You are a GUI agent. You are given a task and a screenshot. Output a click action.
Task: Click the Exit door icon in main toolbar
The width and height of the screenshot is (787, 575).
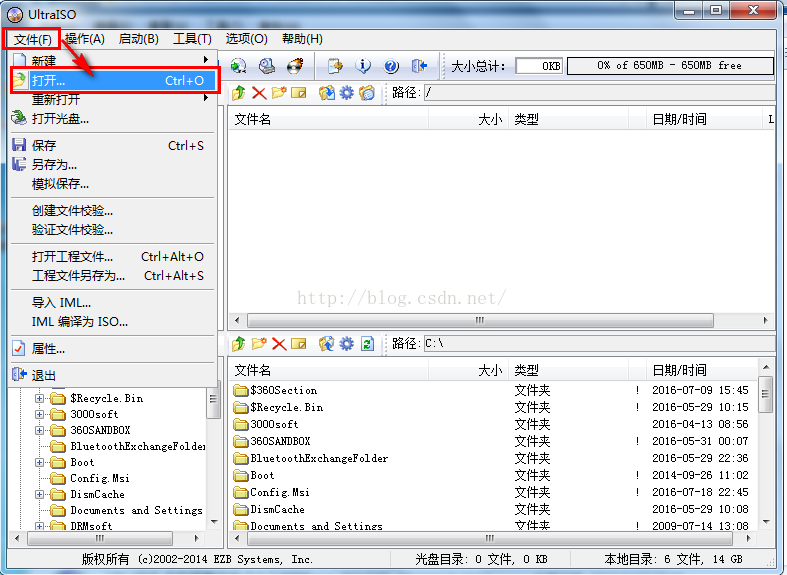(x=419, y=66)
